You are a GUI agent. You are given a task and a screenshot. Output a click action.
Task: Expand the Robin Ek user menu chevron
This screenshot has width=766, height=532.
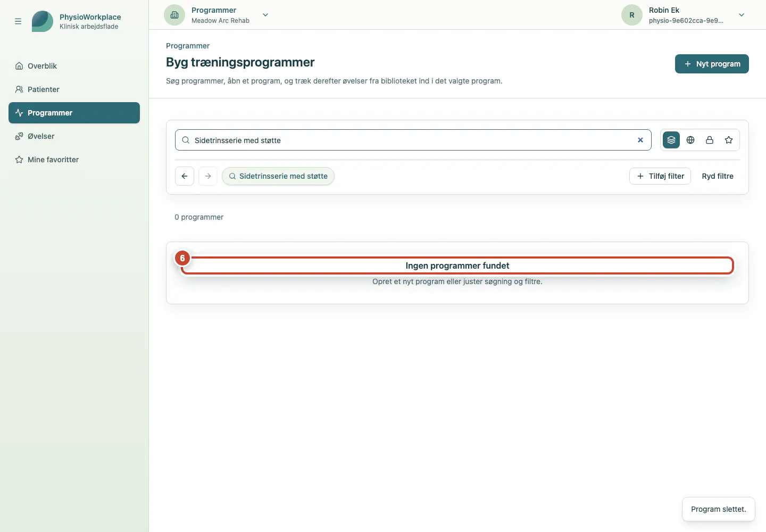point(742,15)
